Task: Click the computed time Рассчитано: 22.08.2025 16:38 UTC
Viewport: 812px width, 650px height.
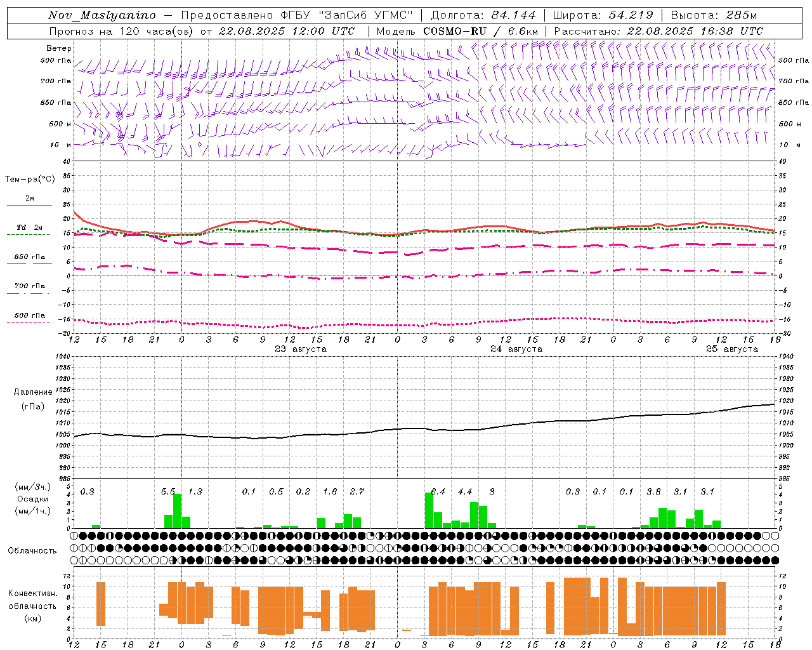Action: tap(659, 31)
